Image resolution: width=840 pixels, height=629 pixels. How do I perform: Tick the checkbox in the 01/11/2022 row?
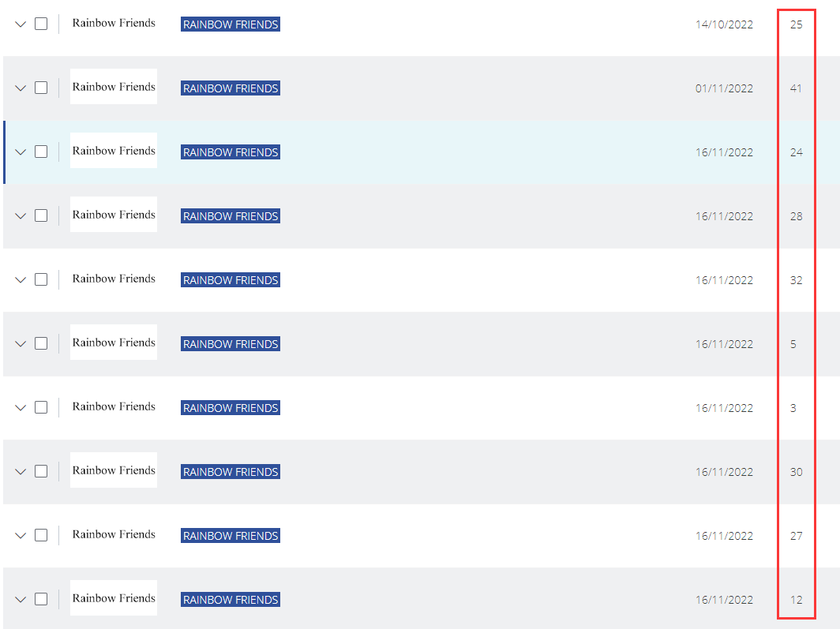(x=41, y=88)
